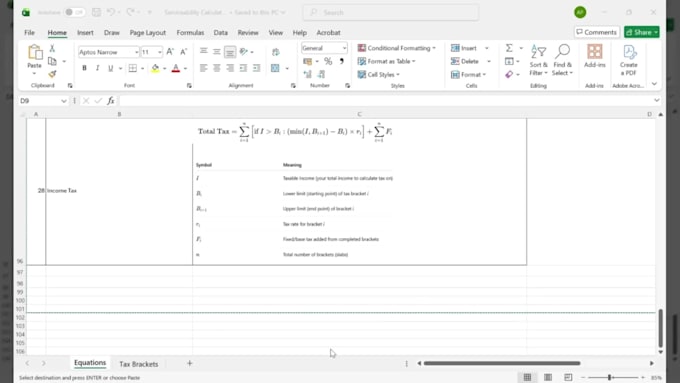Open Conditional Formatting menu
Viewport: 680px width, 383px height.
(396, 48)
